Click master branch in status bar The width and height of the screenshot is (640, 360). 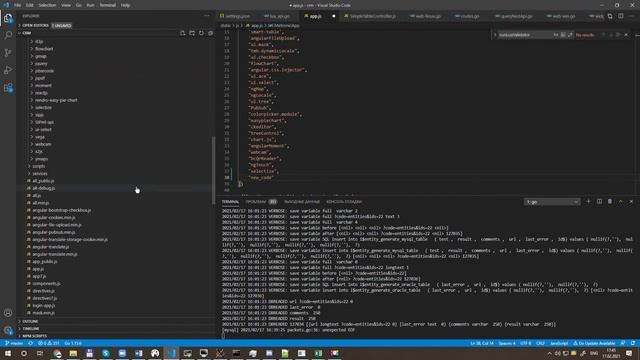(x=14, y=343)
